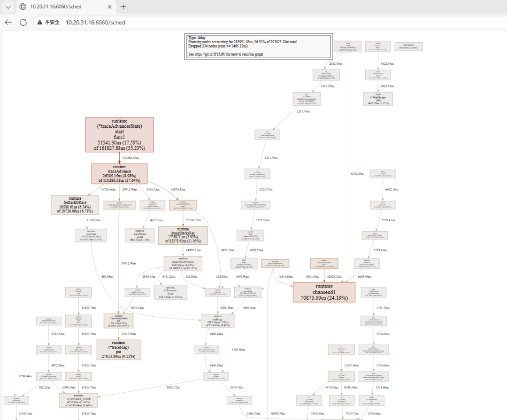Select the runtime chansend1 node
The width and height of the screenshot is (507, 420).
[x=324, y=292]
